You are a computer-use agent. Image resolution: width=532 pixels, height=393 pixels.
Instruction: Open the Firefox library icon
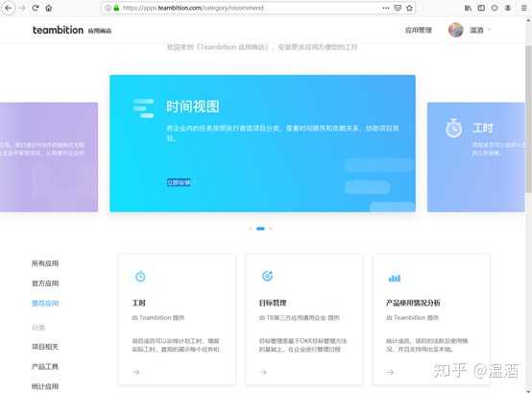468,8
